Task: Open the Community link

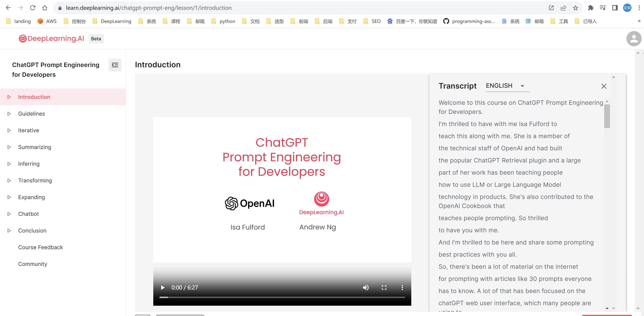Action: point(33,264)
